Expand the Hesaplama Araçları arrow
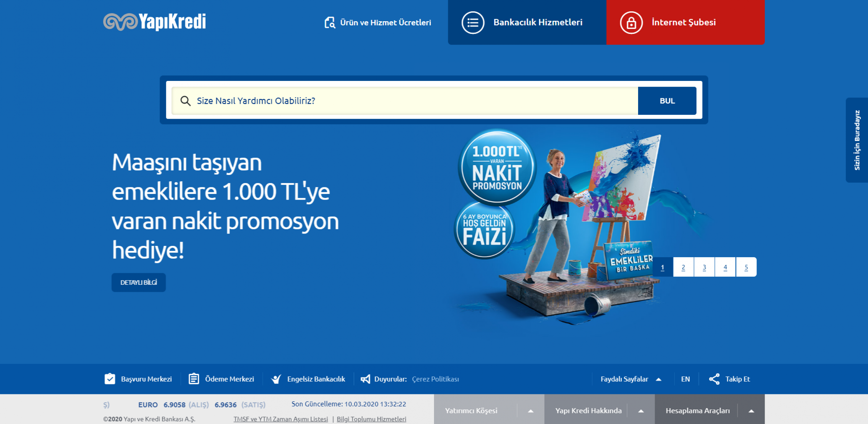Screen dimensions: 868x424 pos(751,411)
